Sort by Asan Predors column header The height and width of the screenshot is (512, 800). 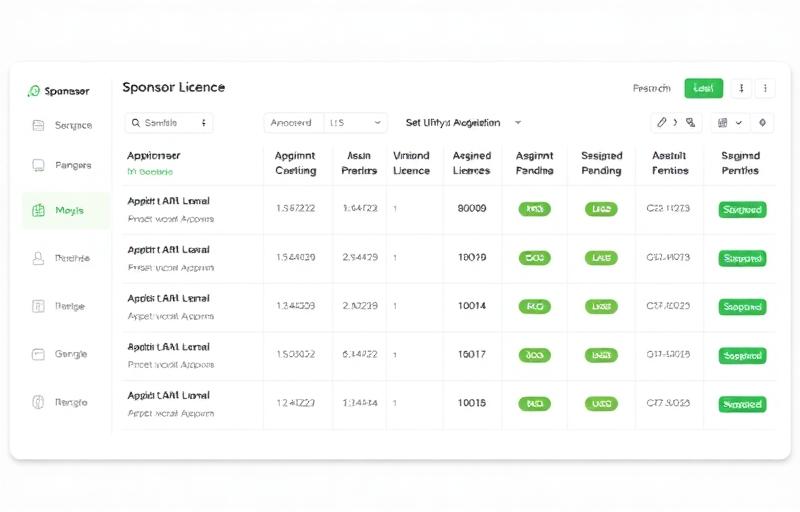point(359,163)
